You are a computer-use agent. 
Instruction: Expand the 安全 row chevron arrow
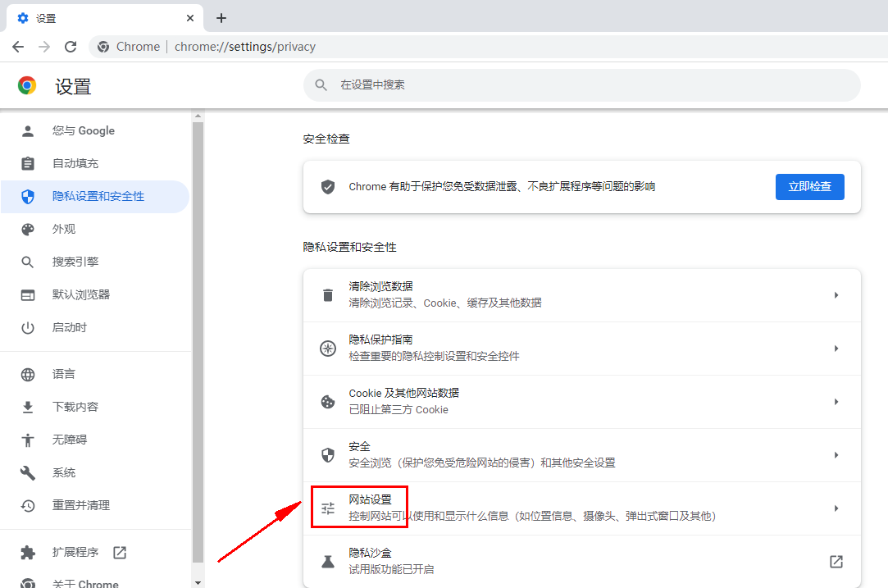coord(836,455)
